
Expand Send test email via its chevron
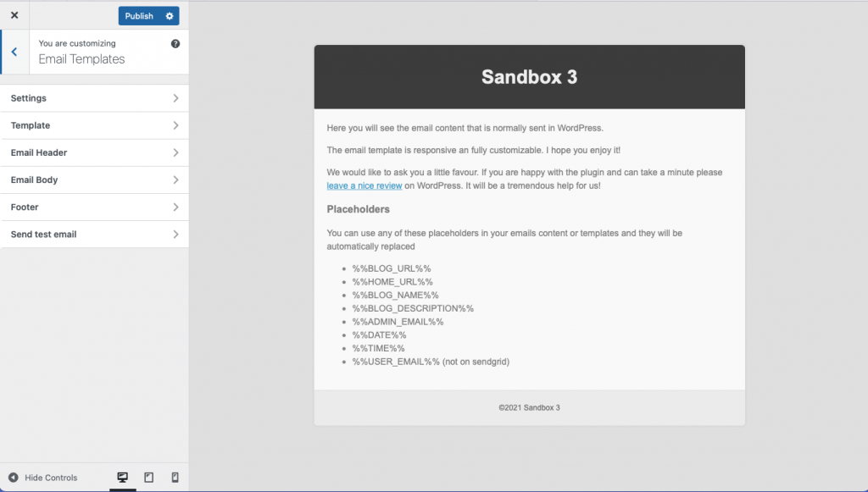click(x=175, y=234)
